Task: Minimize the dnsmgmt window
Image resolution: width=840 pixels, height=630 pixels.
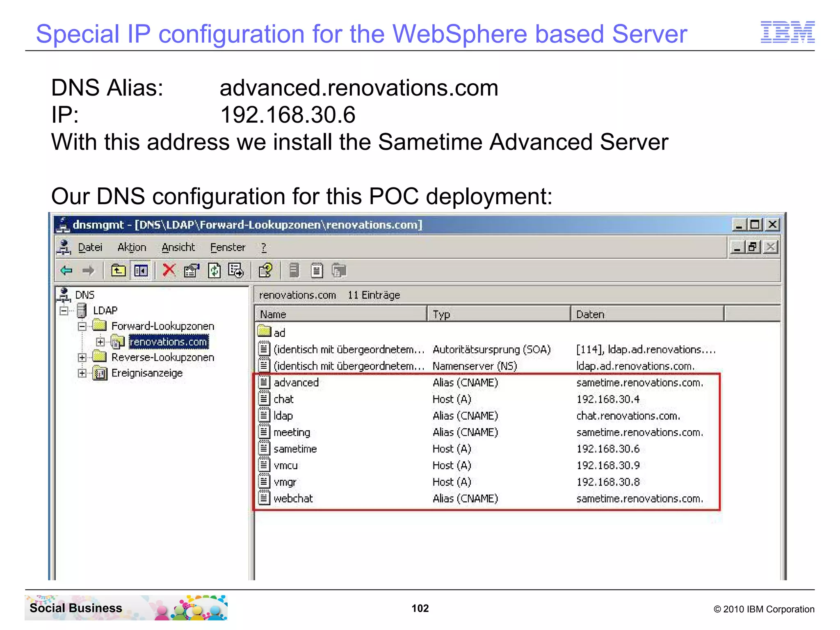Action: 739,225
